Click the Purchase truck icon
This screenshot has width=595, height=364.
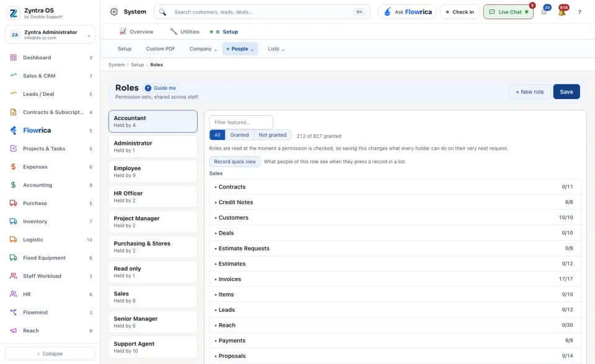[13, 203]
